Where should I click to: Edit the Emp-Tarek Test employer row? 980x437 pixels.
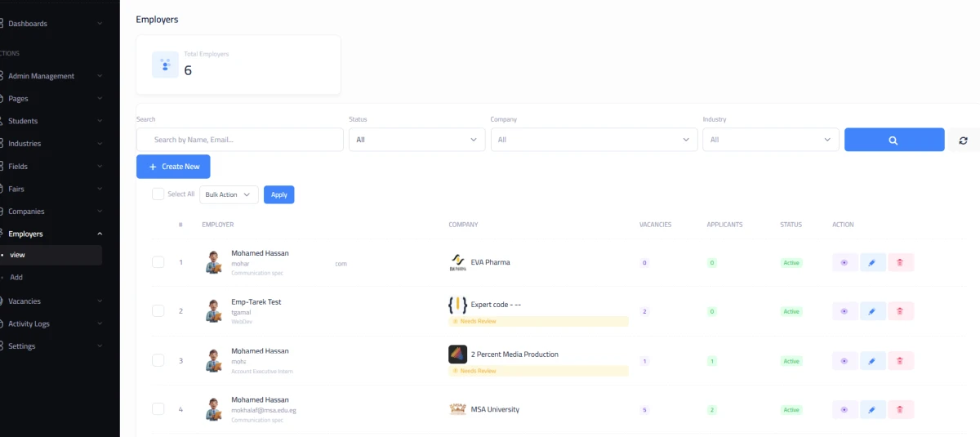click(x=872, y=311)
